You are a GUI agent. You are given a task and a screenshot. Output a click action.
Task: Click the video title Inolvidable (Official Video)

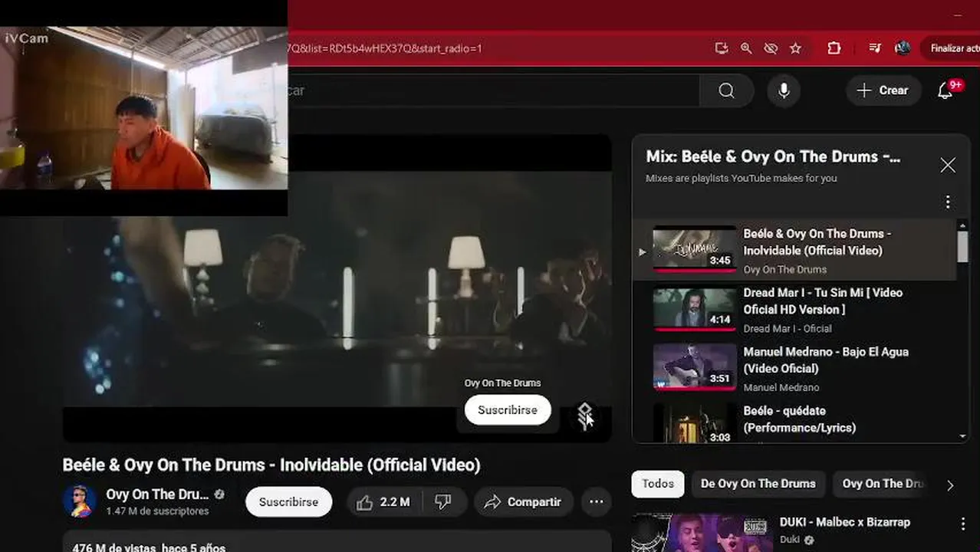271,465
